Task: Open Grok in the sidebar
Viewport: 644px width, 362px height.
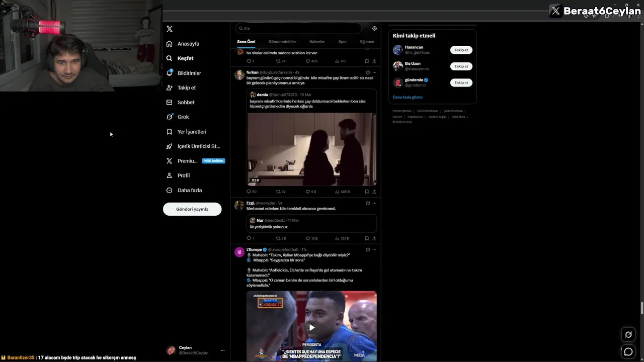Action: click(178, 117)
